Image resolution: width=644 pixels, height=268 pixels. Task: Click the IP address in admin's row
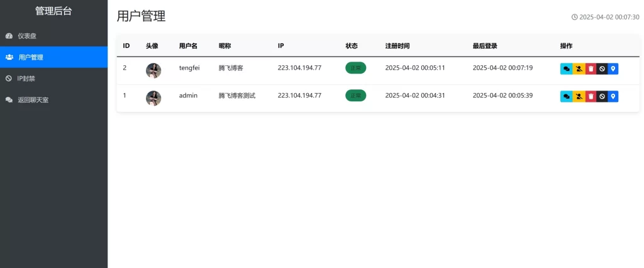[x=299, y=96]
